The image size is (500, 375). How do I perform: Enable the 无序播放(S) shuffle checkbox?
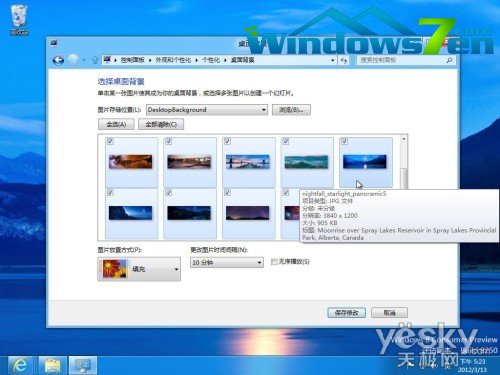(x=274, y=262)
